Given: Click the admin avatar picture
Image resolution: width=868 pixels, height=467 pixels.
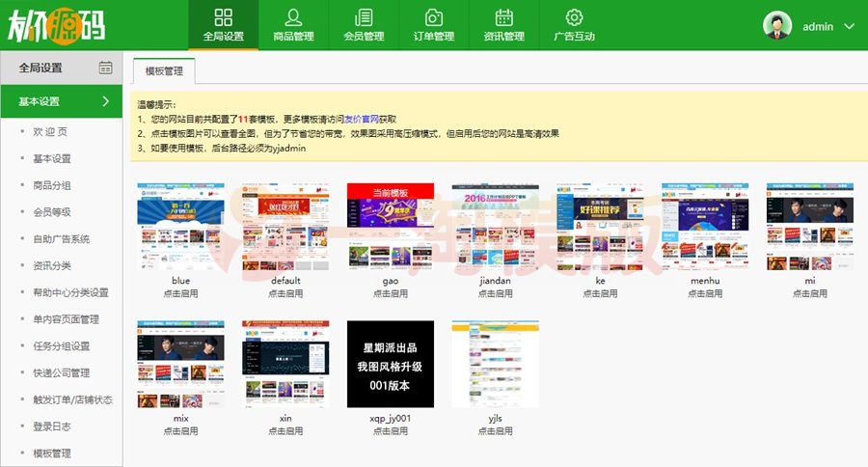Looking at the screenshot, I should [777, 25].
